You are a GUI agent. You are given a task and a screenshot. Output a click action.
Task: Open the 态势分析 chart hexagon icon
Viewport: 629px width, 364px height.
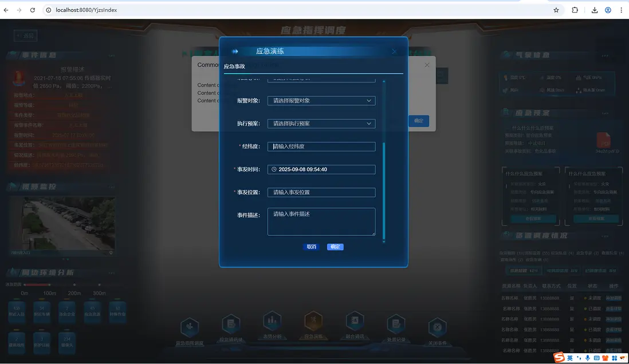pos(272,321)
